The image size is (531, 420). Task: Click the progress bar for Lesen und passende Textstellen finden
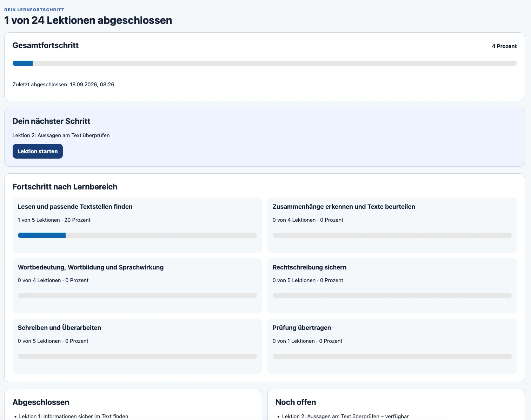[x=137, y=235]
